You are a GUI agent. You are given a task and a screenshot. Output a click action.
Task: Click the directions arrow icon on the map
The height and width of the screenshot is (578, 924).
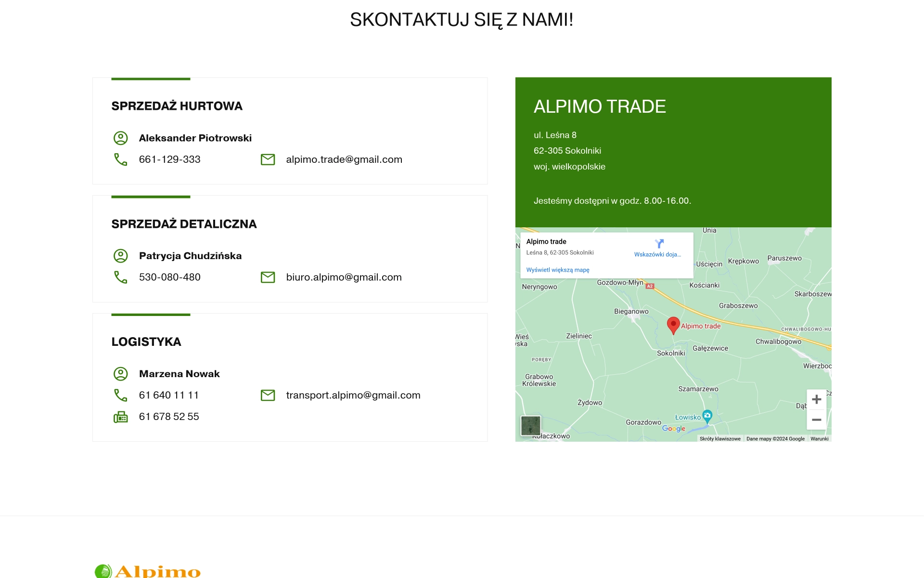[x=659, y=244]
